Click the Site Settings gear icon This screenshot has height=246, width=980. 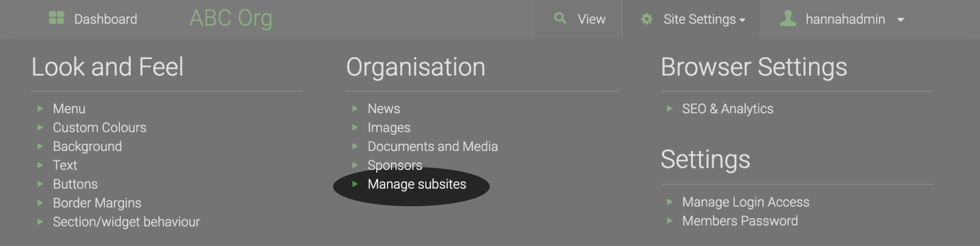pos(647,19)
